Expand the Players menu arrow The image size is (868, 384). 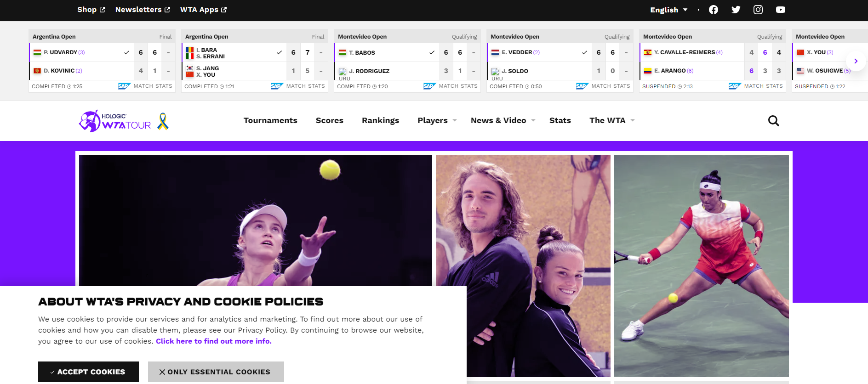point(455,120)
